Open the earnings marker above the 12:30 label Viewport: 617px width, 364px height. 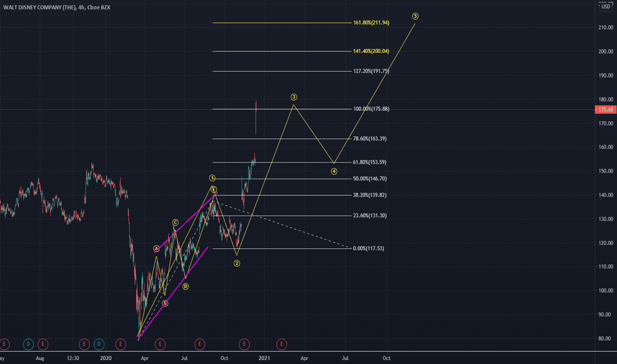click(x=84, y=345)
